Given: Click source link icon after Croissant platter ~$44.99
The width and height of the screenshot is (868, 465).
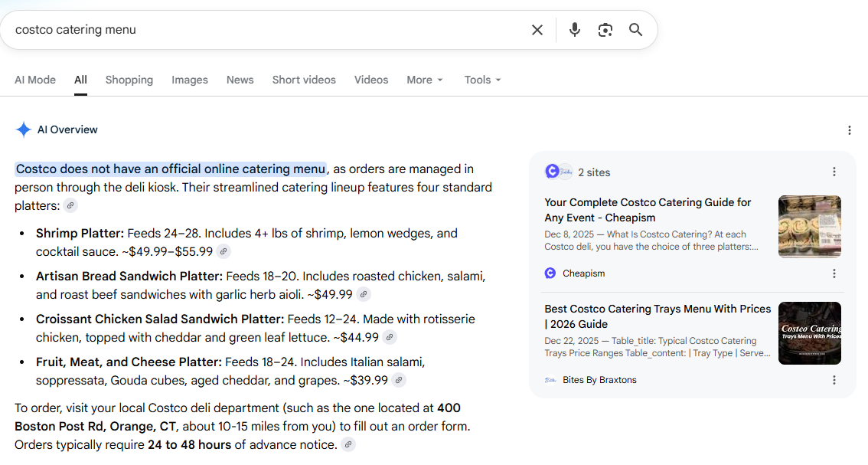Looking at the screenshot, I should (x=390, y=337).
